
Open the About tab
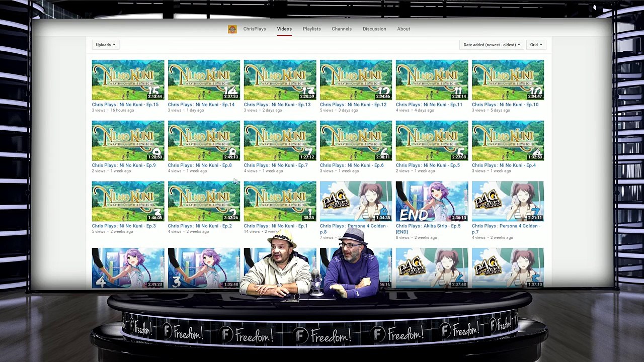tap(404, 29)
